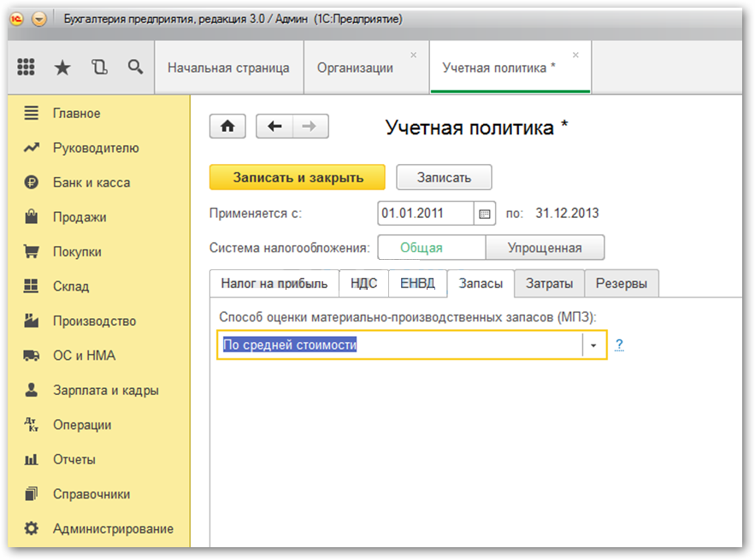Click Записать и закрыть button
The width and height of the screenshot is (755, 560).
pyautogui.click(x=298, y=177)
